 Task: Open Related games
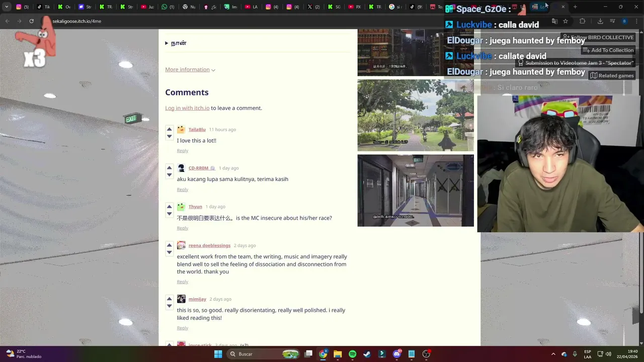(x=611, y=75)
